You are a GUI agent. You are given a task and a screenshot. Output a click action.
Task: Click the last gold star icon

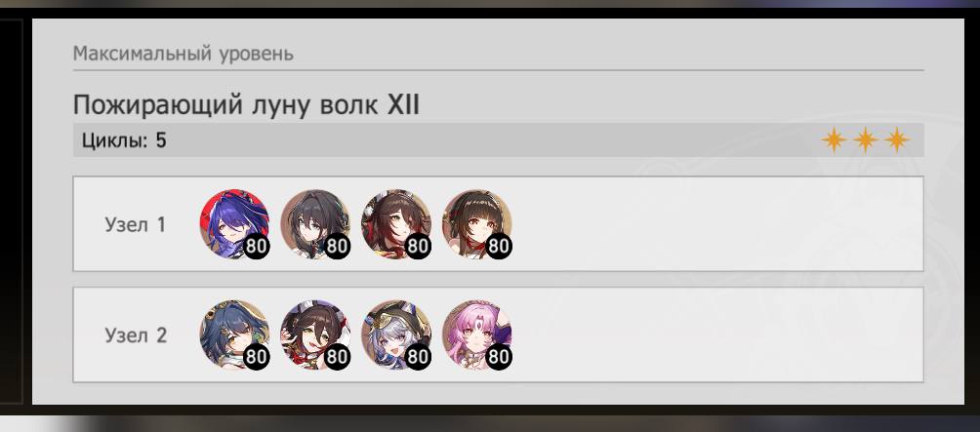pos(896,139)
